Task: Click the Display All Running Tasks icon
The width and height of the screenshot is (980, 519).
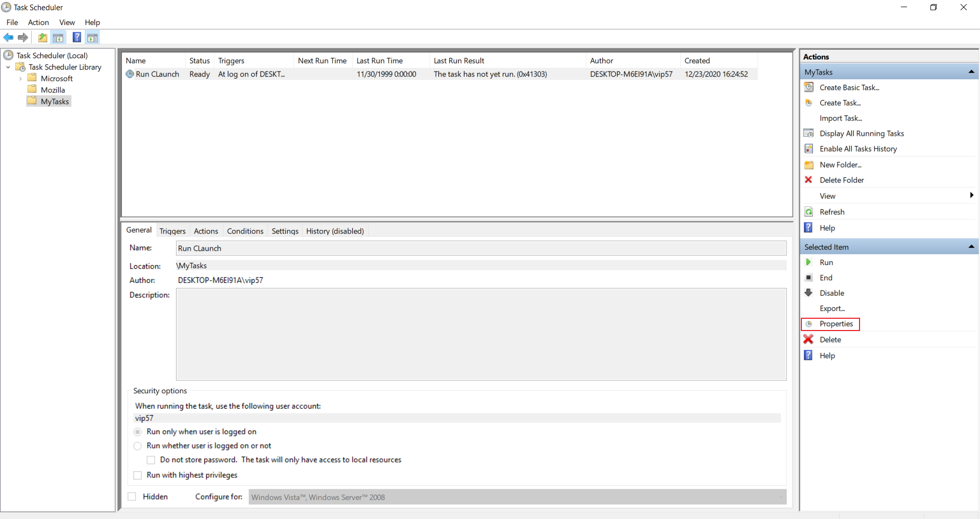Action: coord(810,133)
